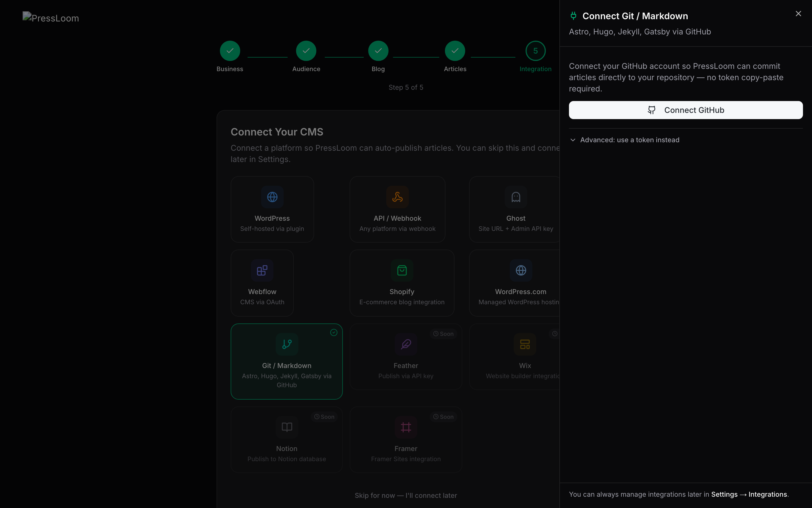Click the Audience step label
The height and width of the screenshot is (508, 812).
pos(306,69)
